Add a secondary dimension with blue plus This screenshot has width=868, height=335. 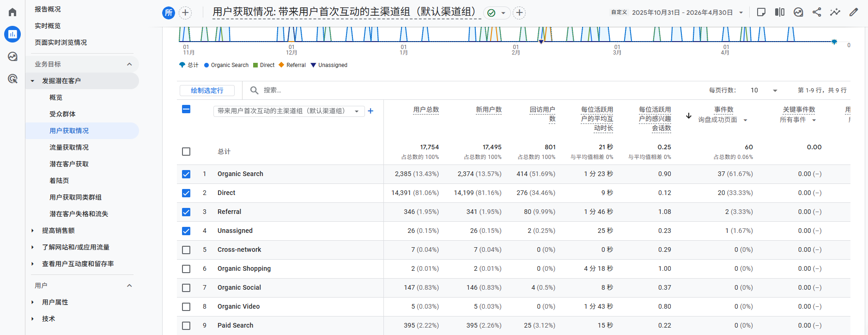coord(370,111)
